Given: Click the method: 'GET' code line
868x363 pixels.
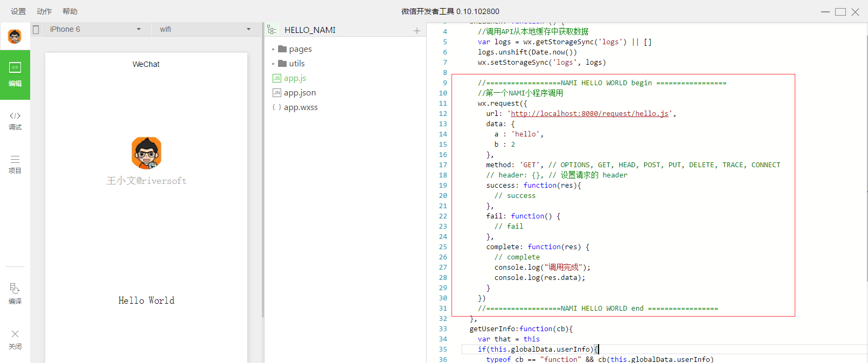Looking at the screenshot, I should 633,165.
